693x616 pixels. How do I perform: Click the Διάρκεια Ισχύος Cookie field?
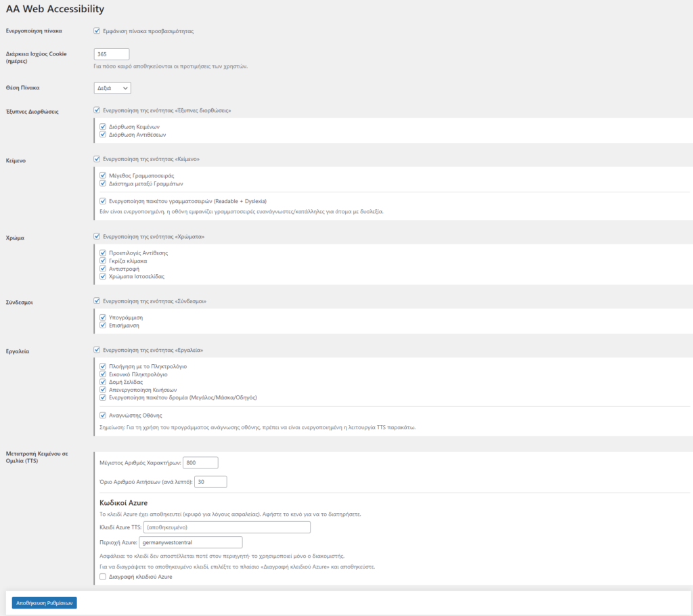click(x=112, y=54)
